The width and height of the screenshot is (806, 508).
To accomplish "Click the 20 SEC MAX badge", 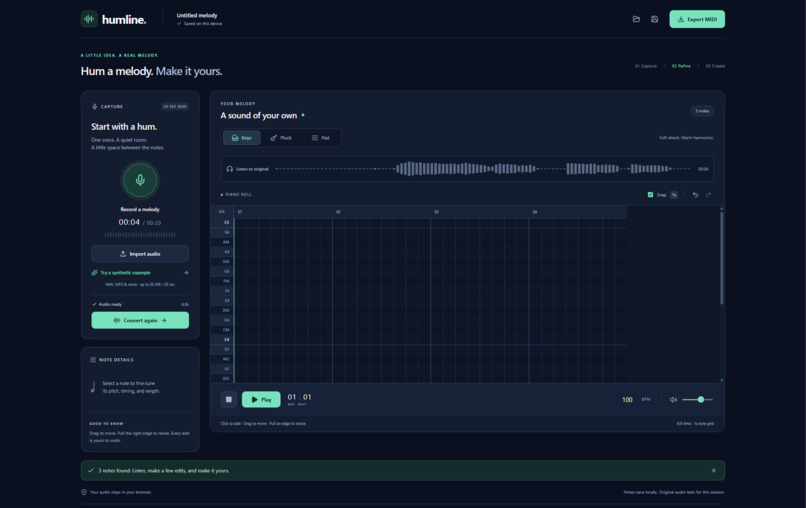I will (175, 106).
